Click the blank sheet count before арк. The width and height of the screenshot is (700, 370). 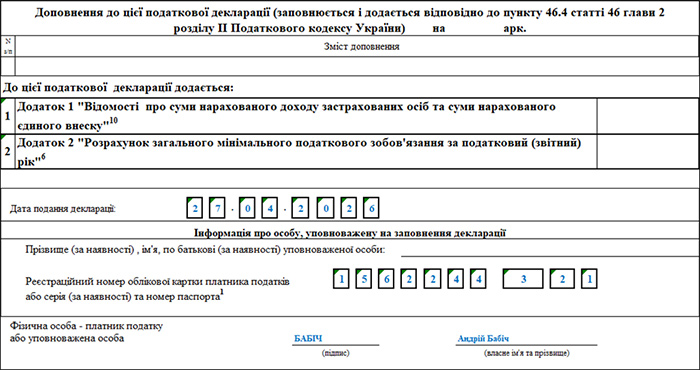474,29
